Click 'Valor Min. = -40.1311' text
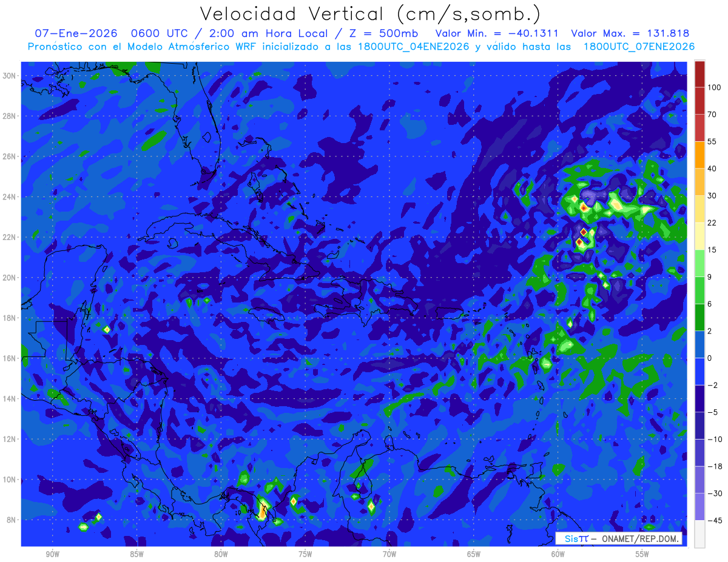This screenshot has height=562, width=728. click(497, 33)
